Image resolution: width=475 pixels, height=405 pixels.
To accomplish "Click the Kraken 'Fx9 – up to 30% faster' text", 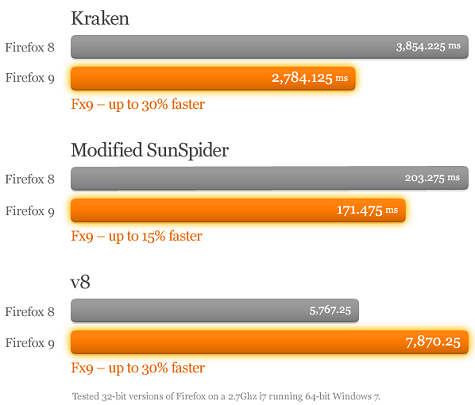I will click(x=138, y=104).
